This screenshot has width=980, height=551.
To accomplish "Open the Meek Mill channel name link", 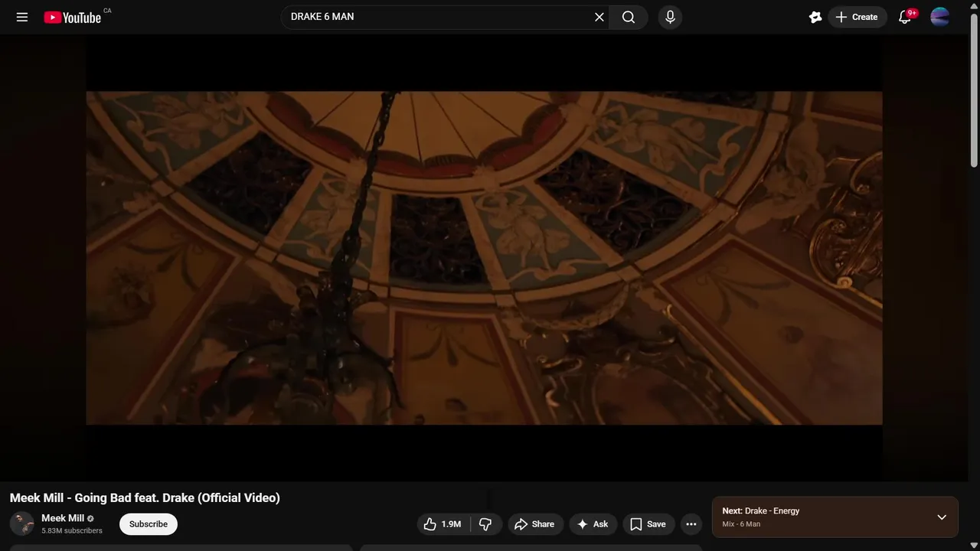I will (63, 518).
